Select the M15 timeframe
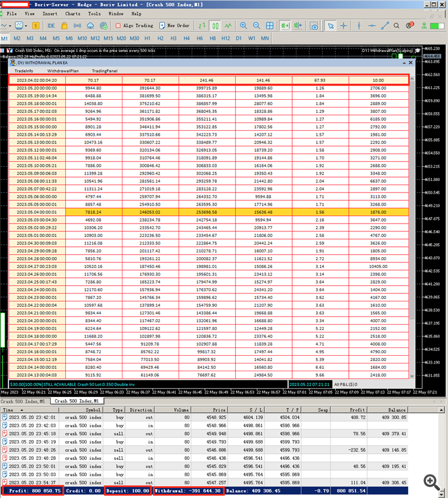Viewport: 448px width, 498px height. tap(108, 38)
